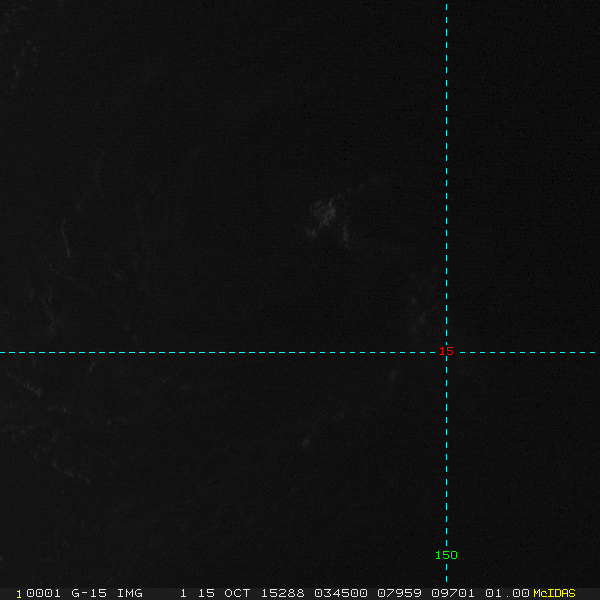Viewport: 600px width, 600px height.
Task: Select the yellow frame number 1 in status bar
Action: tap(19, 594)
